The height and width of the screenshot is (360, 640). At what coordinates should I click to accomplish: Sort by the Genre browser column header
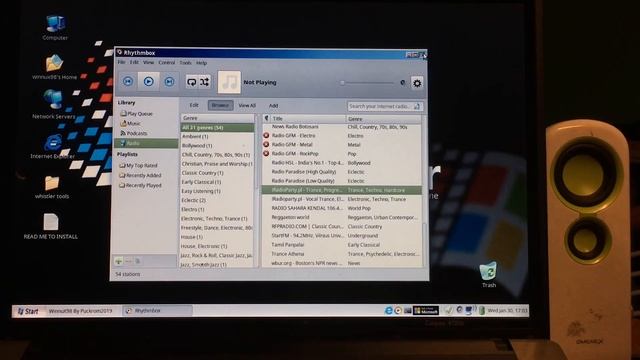[217, 118]
